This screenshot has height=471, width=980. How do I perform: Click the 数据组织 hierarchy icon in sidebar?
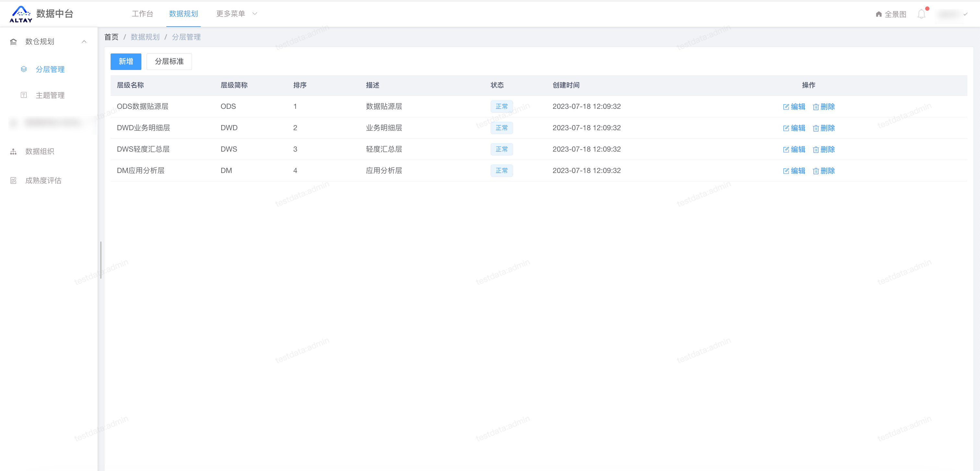(13, 152)
